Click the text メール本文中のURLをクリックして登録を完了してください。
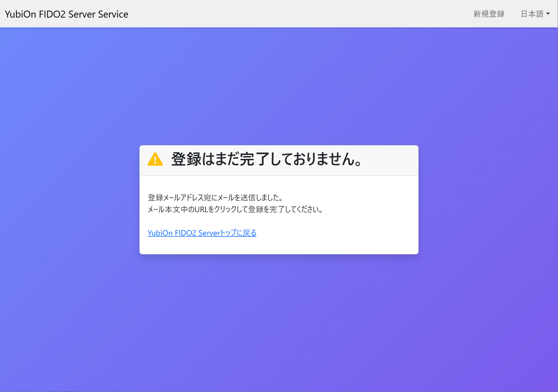This screenshot has height=392, width=558. tap(235, 209)
